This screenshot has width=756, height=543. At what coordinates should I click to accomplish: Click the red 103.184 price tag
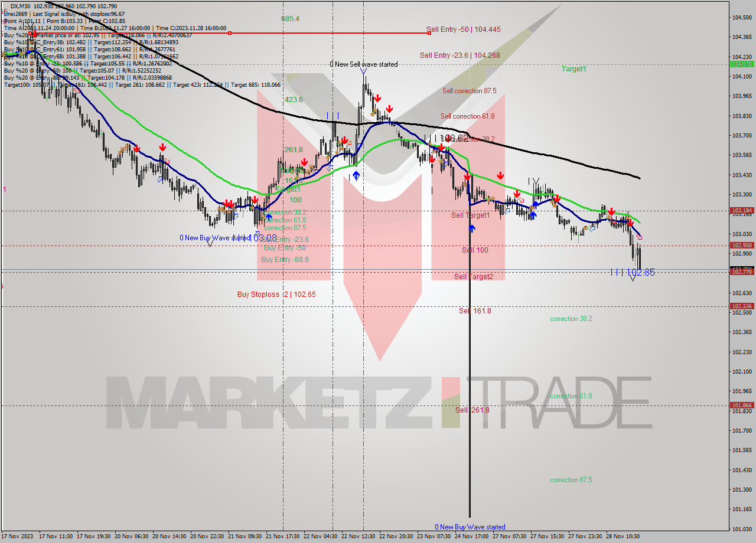[742, 211]
